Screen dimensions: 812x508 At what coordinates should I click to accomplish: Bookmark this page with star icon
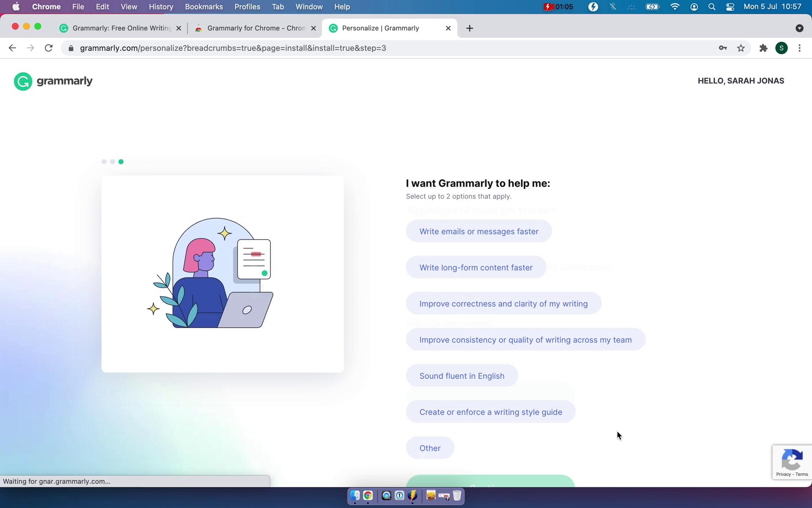point(741,48)
